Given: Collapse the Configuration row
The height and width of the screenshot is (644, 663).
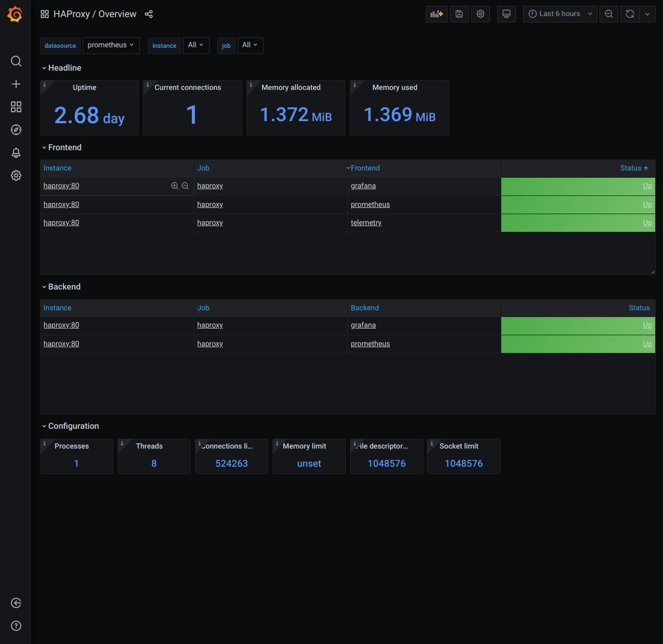Looking at the screenshot, I should (70, 426).
